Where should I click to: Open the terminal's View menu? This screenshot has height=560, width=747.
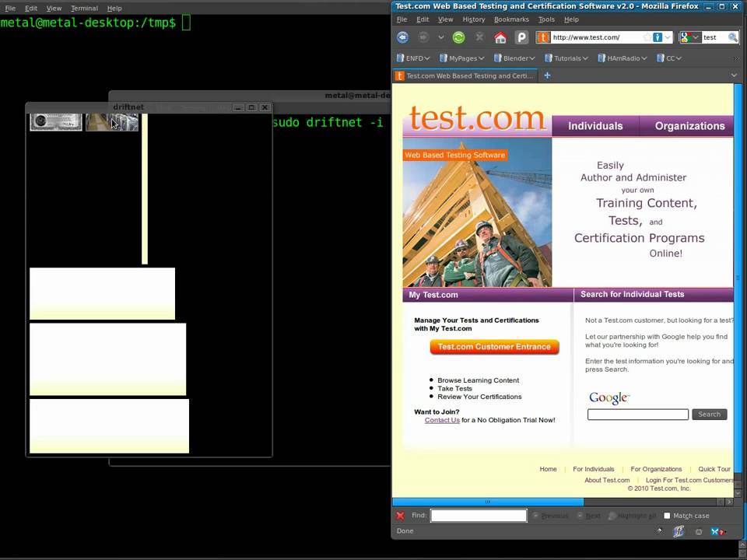point(54,8)
